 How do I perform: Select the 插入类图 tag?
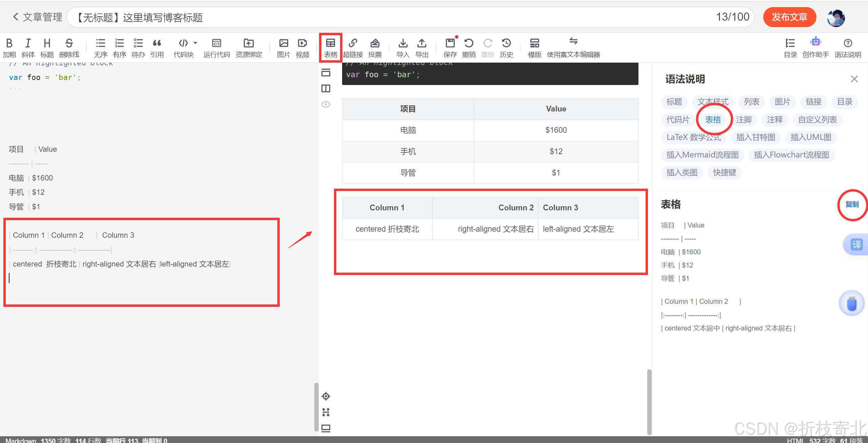pyautogui.click(x=682, y=172)
